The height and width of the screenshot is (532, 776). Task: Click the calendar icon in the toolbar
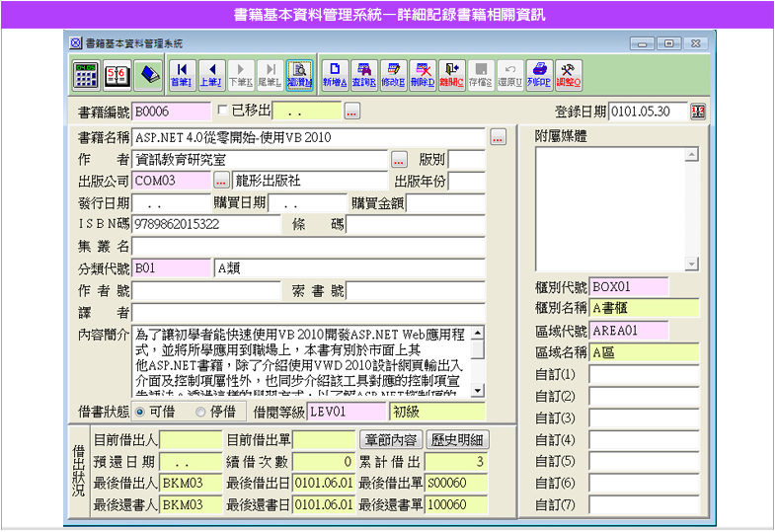116,75
